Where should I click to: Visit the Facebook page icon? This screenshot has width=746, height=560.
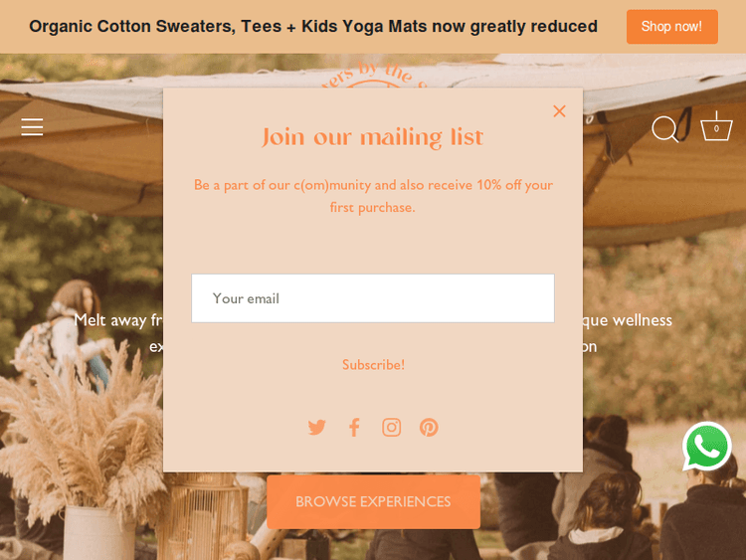coord(354,428)
